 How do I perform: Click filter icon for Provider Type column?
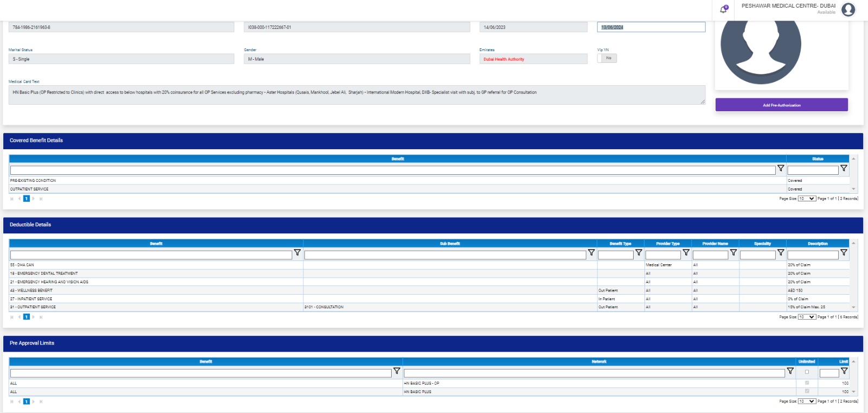click(686, 253)
